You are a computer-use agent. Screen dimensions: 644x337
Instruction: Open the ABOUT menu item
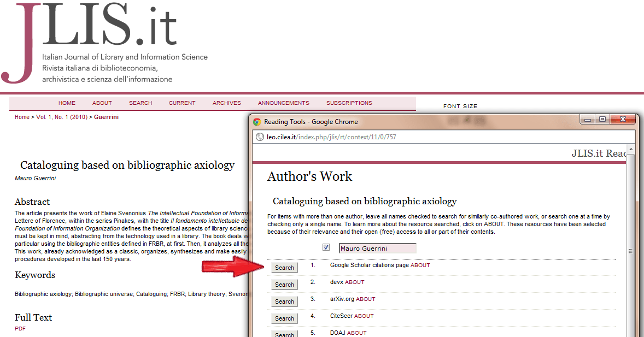click(x=102, y=103)
